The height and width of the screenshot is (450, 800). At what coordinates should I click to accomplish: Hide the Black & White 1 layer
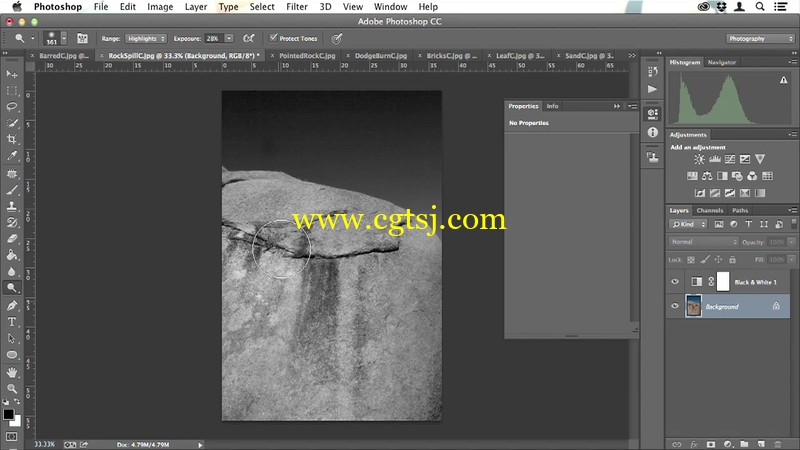(675, 282)
